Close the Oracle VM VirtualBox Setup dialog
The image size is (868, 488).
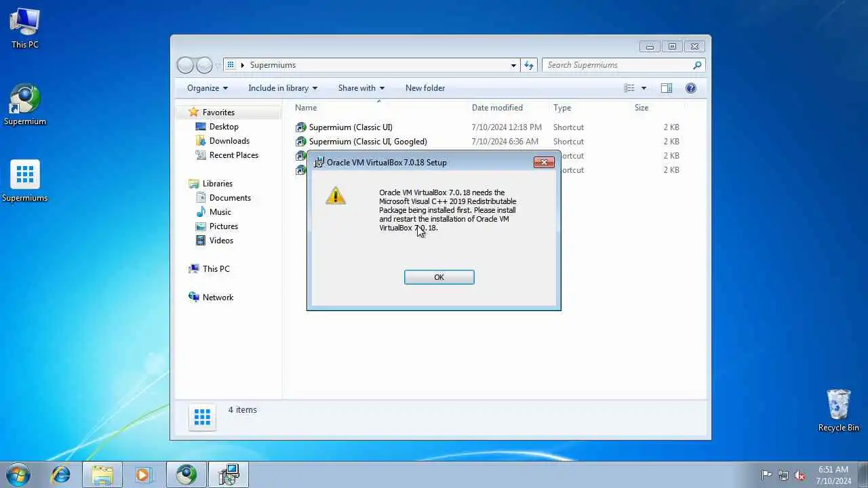[x=544, y=162]
